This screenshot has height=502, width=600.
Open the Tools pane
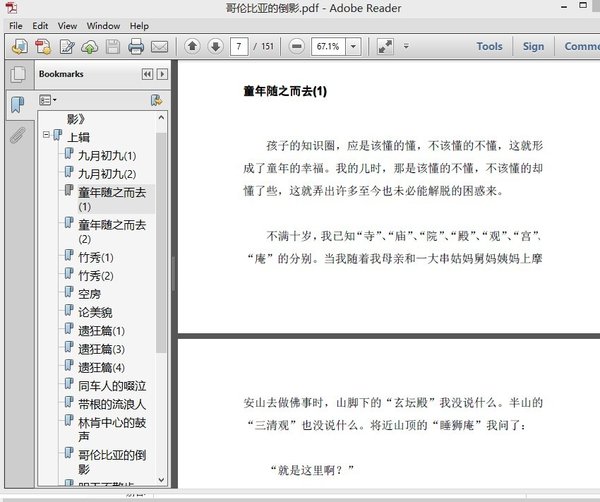(x=489, y=46)
